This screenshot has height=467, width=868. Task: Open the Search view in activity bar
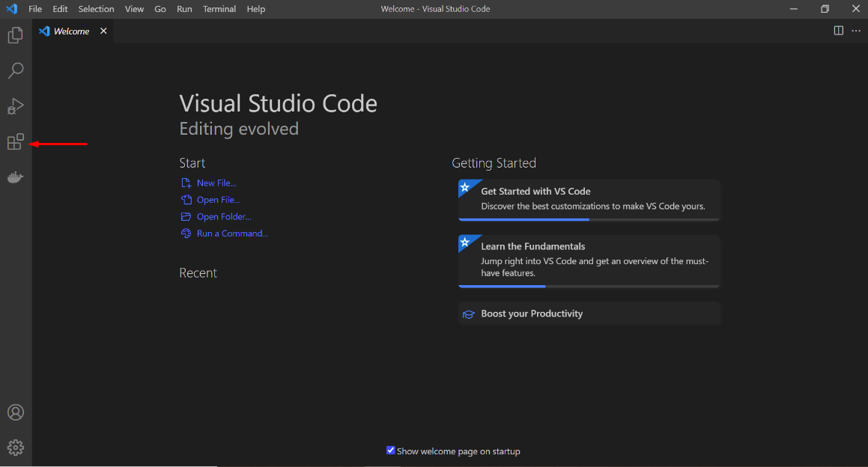coord(16,70)
